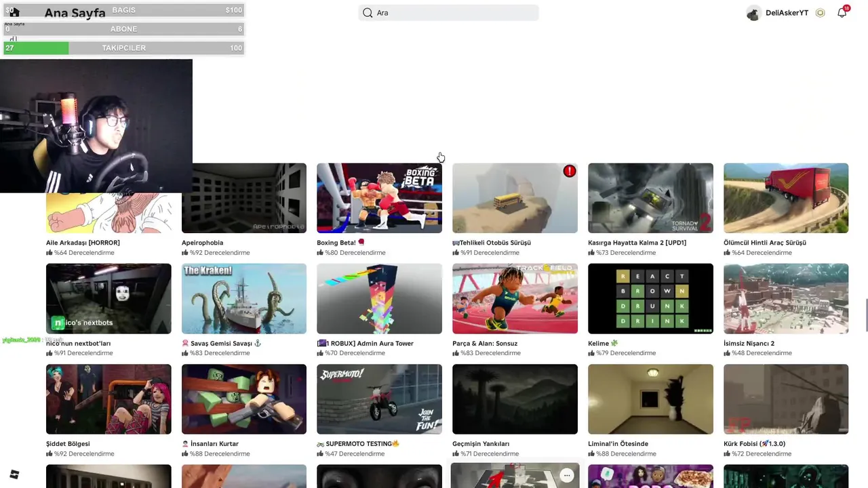Open the Kürk Fobisi thumbnail
This screenshot has height=488, width=868.
click(786, 399)
